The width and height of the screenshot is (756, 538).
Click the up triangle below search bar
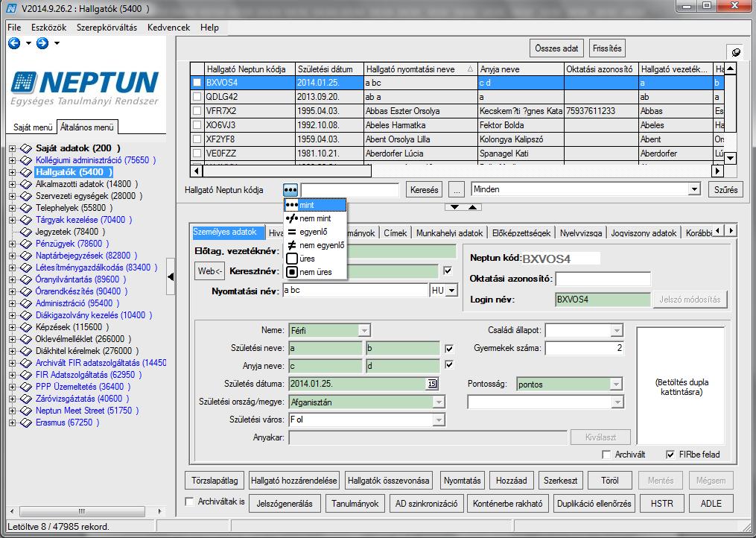(x=472, y=207)
